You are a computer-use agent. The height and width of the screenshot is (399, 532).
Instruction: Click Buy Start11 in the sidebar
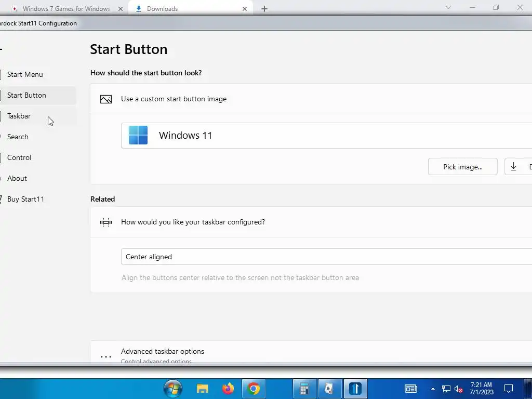click(x=25, y=199)
